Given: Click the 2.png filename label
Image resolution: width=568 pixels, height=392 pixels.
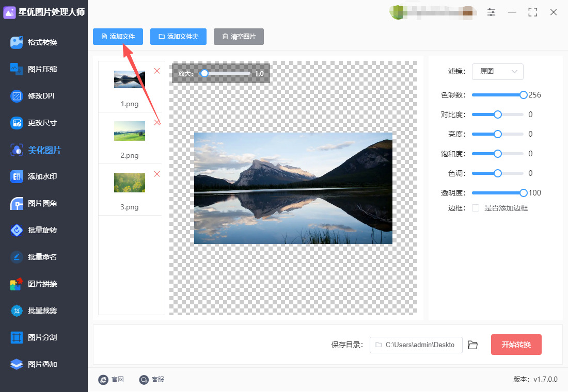Looking at the screenshot, I should (x=130, y=156).
